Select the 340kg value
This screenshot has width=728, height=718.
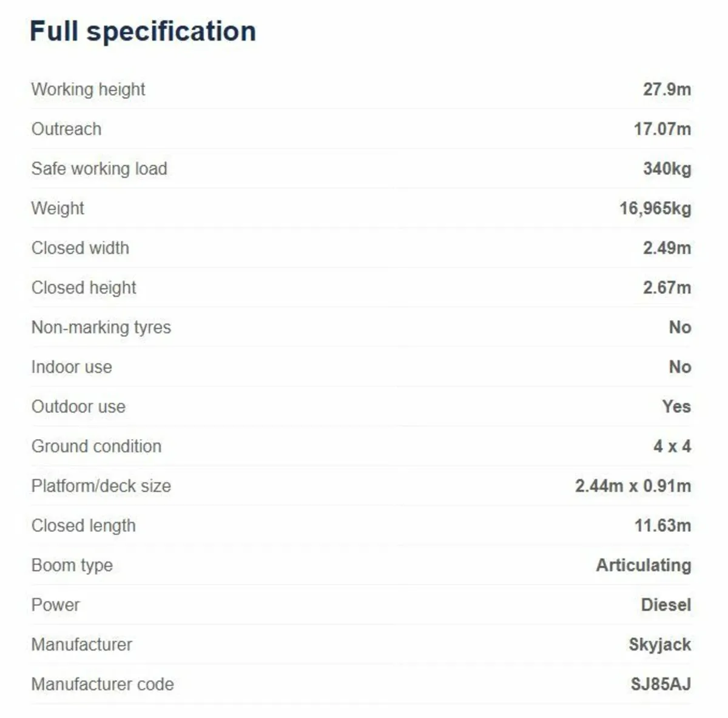click(x=667, y=169)
